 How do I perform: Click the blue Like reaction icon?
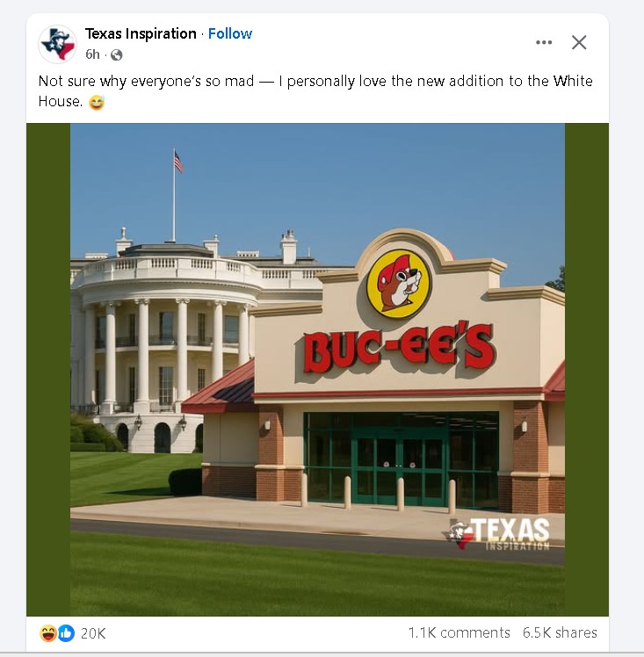click(x=66, y=633)
